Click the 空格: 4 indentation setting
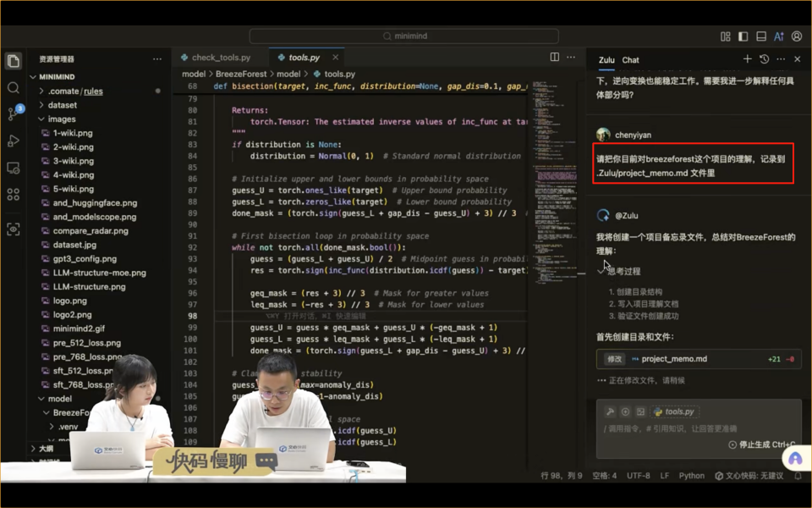 [x=604, y=476]
